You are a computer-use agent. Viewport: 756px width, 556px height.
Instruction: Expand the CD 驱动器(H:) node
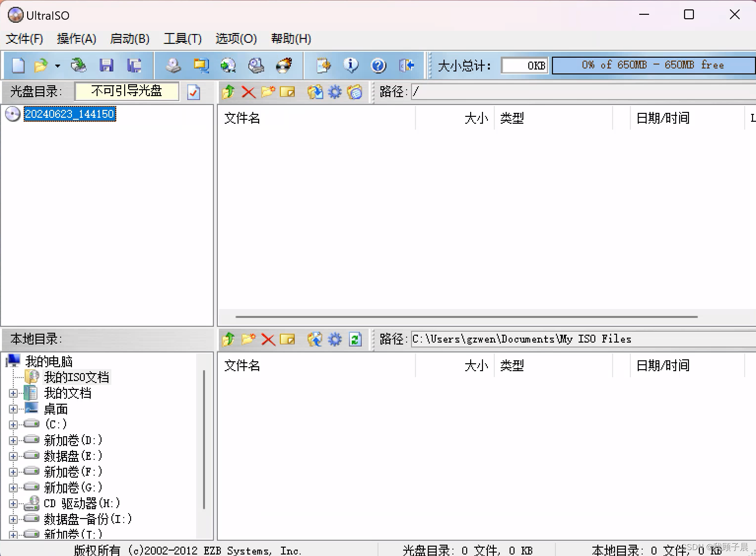click(x=13, y=503)
